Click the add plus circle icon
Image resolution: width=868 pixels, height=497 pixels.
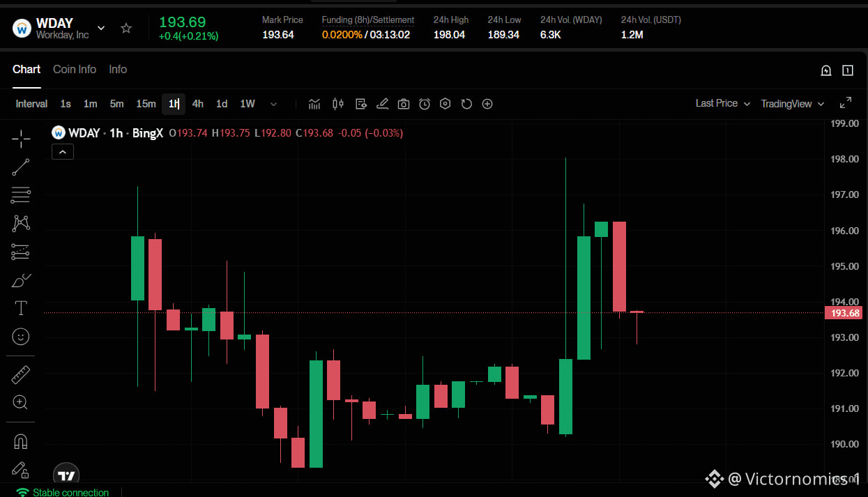coord(487,104)
